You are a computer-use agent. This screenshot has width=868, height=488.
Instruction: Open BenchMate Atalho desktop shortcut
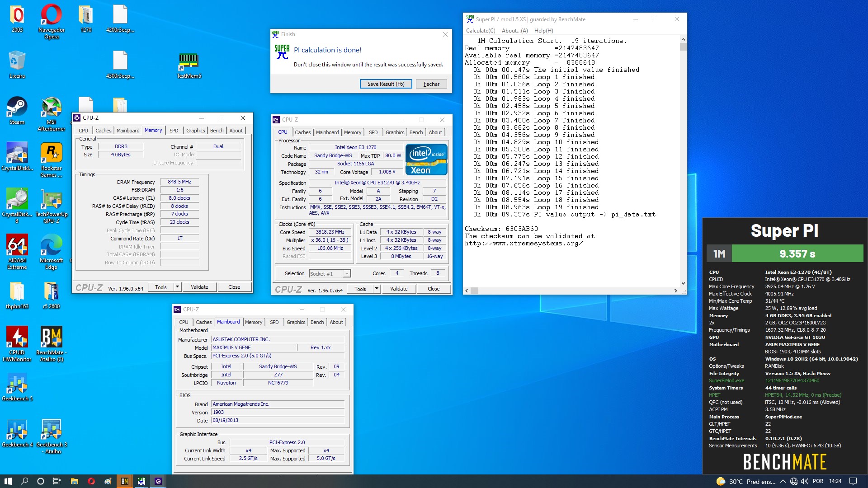[52, 344]
